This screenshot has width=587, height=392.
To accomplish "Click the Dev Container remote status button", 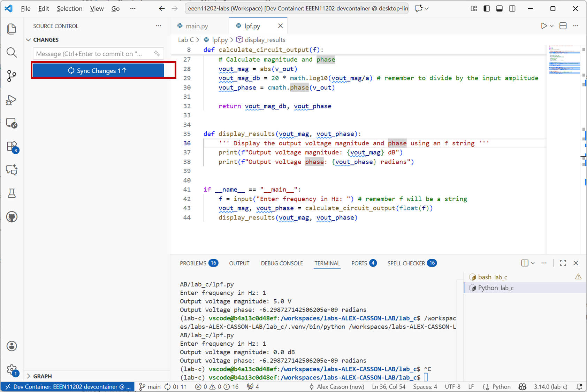I will 68,386.
